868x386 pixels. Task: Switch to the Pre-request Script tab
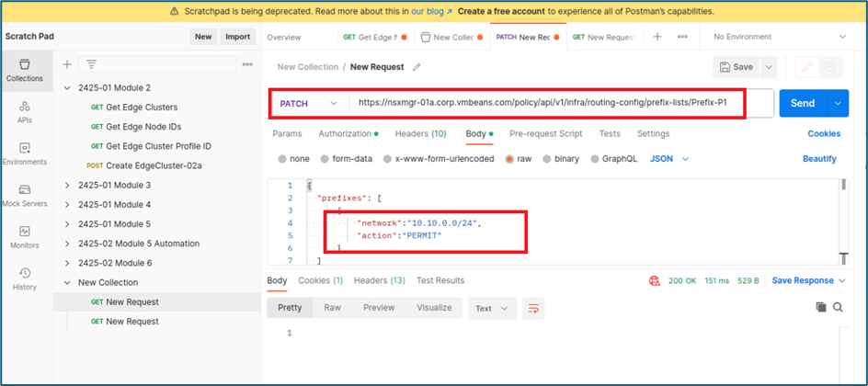[x=546, y=133]
